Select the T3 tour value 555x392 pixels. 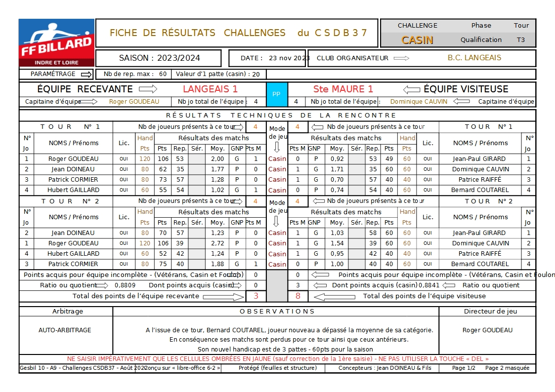point(521,40)
